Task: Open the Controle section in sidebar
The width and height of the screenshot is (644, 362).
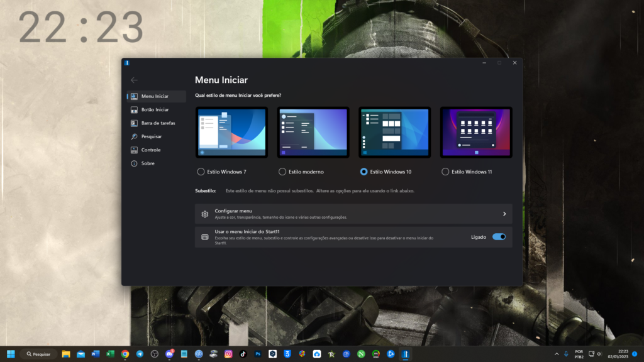Action: click(x=150, y=150)
